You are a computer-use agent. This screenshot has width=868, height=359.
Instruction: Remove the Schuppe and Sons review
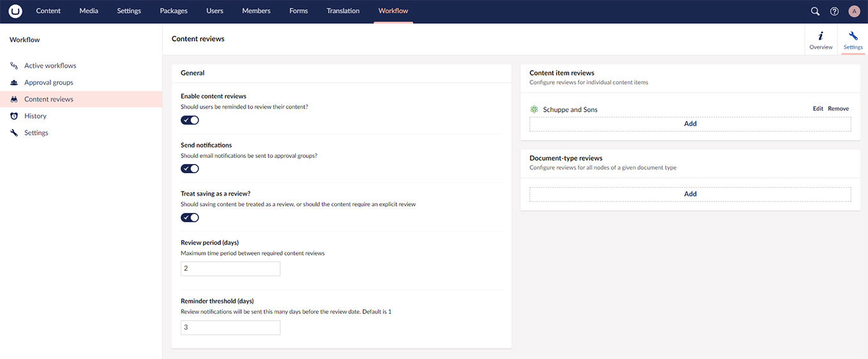[839, 109]
